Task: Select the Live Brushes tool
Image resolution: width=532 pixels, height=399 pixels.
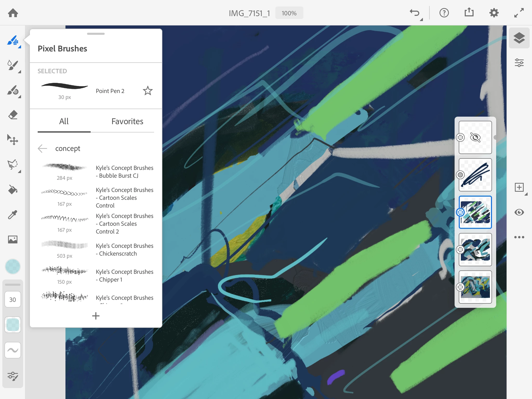Action: 13,65
